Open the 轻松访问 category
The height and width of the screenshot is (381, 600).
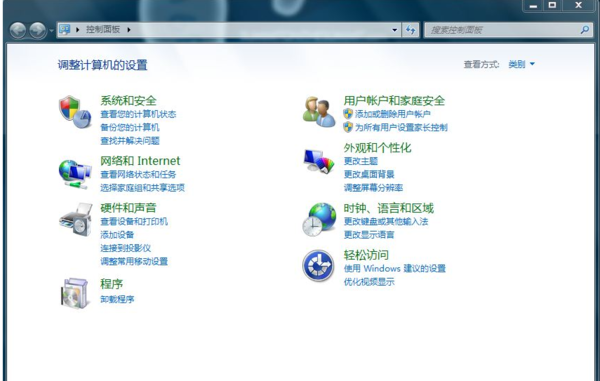click(366, 255)
